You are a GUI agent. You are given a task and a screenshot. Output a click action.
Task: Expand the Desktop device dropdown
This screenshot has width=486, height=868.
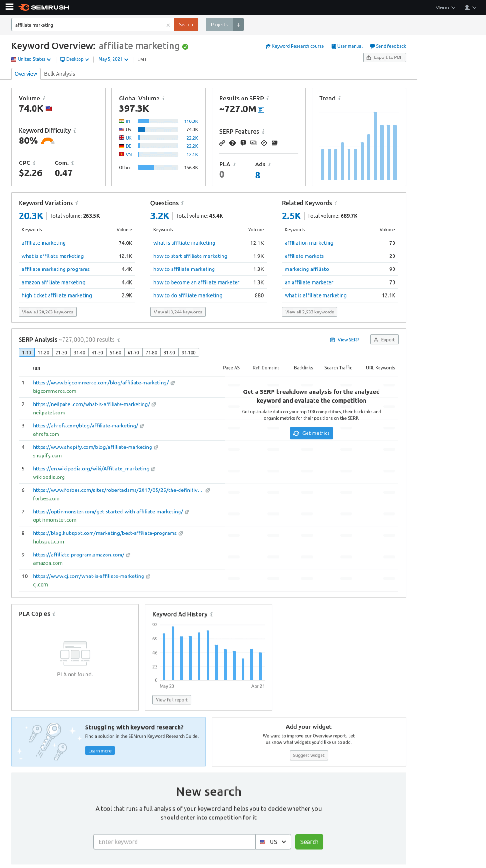tap(75, 59)
